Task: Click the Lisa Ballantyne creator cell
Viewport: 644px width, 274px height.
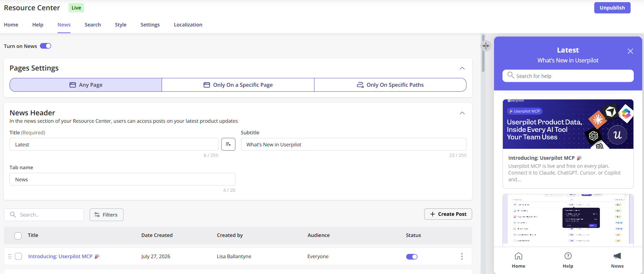Action: pos(234,256)
